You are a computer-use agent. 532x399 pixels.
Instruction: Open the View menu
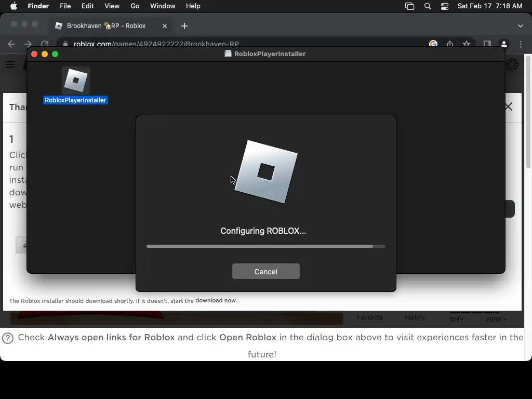pyautogui.click(x=112, y=6)
